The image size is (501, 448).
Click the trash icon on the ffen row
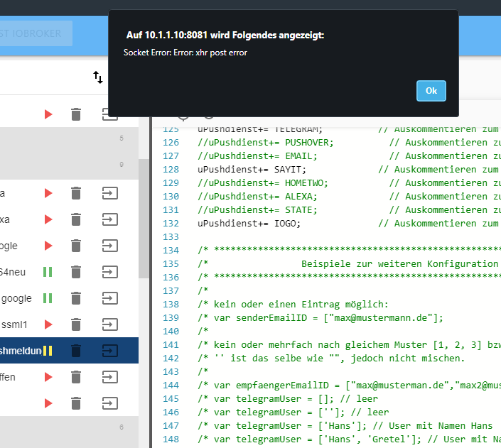[x=76, y=377]
